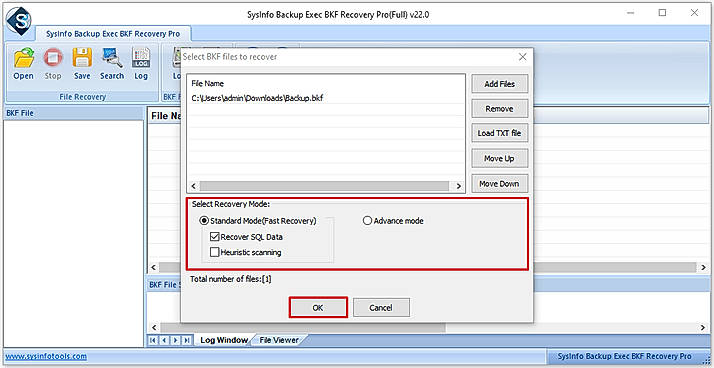The height and width of the screenshot is (368, 714).
Task: Select the Advance mode radio button
Action: pyautogui.click(x=367, y=221)
